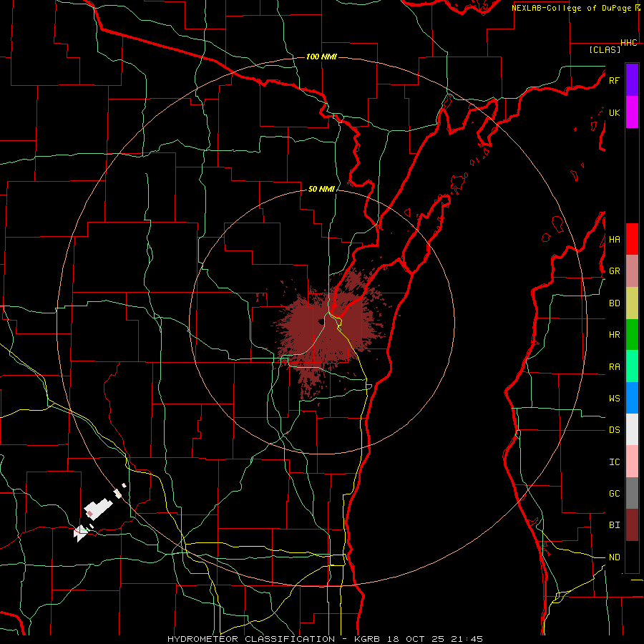Click the white dry snow echo patch
The height and width of the screenshot is (644, 644).
(x=98, y=509)
